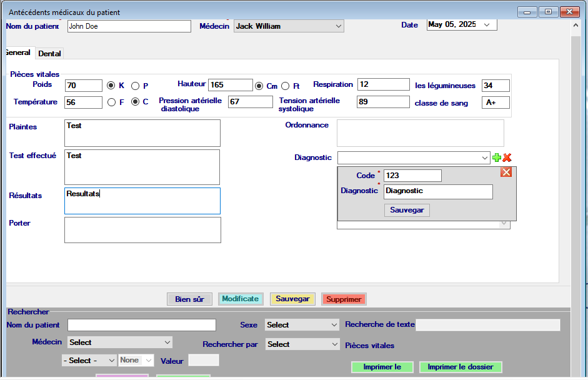Viewport: 588px width, 380px height.
Task: Choose the F temperature radio button
Action: pos(111,102)
